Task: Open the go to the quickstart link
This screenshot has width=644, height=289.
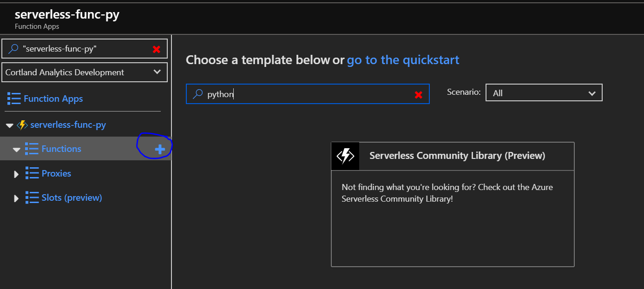Action: (402, 60)
